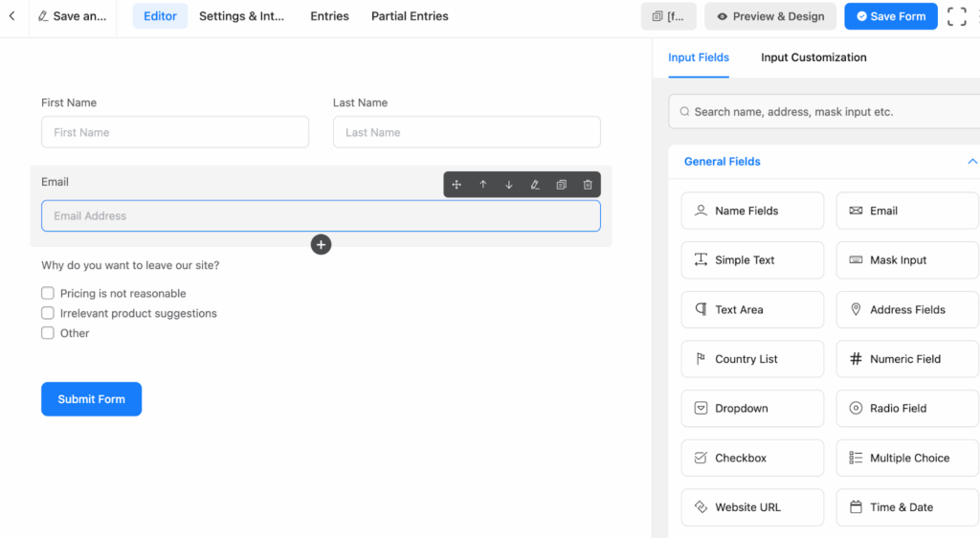The image size is (980, 538).
Task: Focus the search input fields box
Action: (824, 111)
